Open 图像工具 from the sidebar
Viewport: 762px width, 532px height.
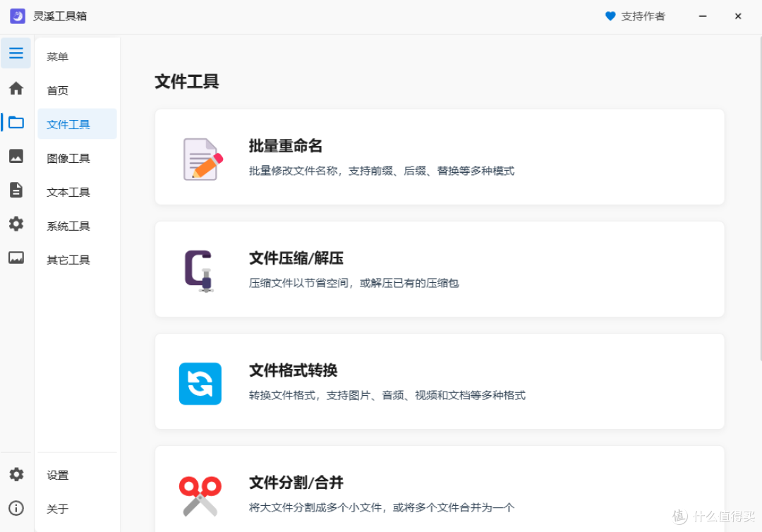click(68, 158)
